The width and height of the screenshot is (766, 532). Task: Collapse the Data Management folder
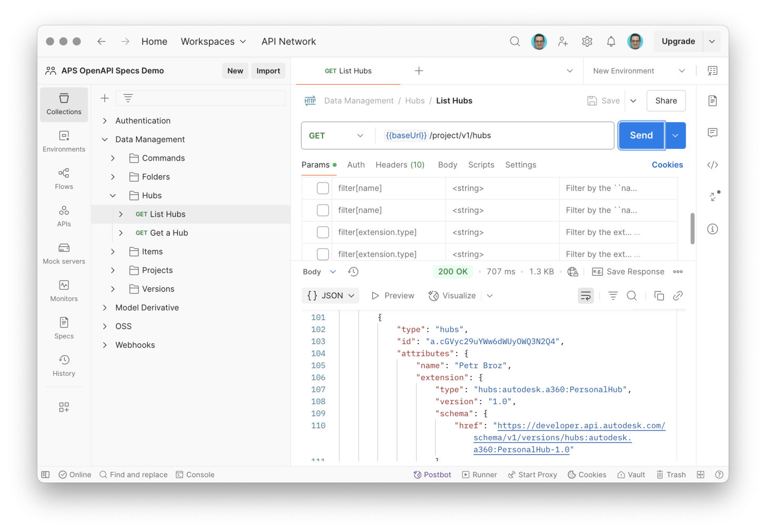pyautogui.click(x=105, y=139)
